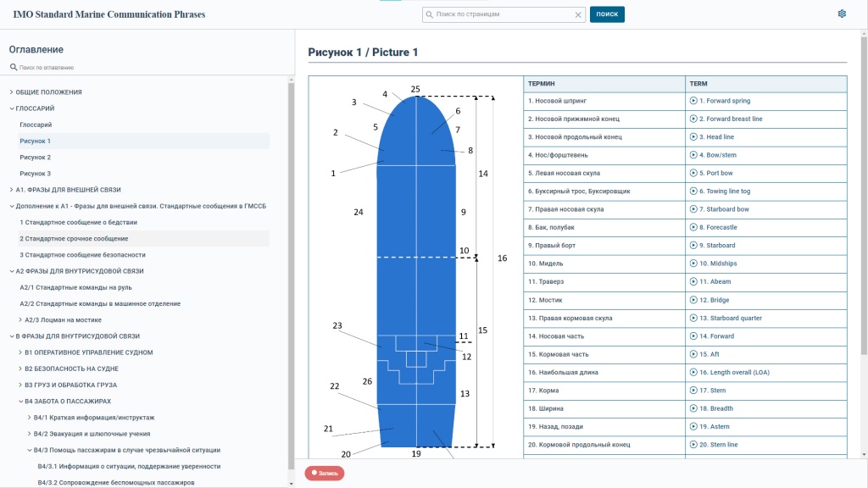Image resolution: width=868 pixels, height=488 pixels.
Task: Click the Stern line term link
Action: coord(718,444)
